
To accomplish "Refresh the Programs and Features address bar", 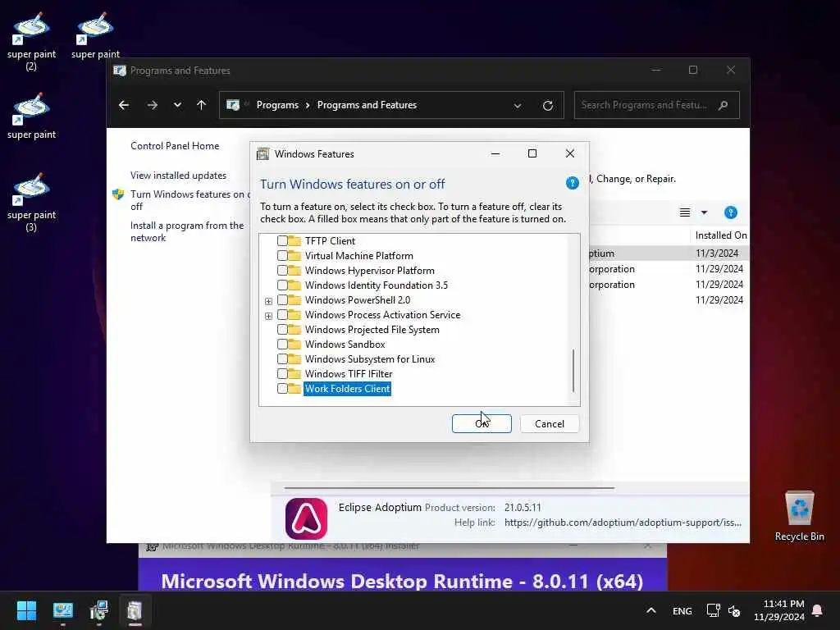I will click(x=547, y=106).
